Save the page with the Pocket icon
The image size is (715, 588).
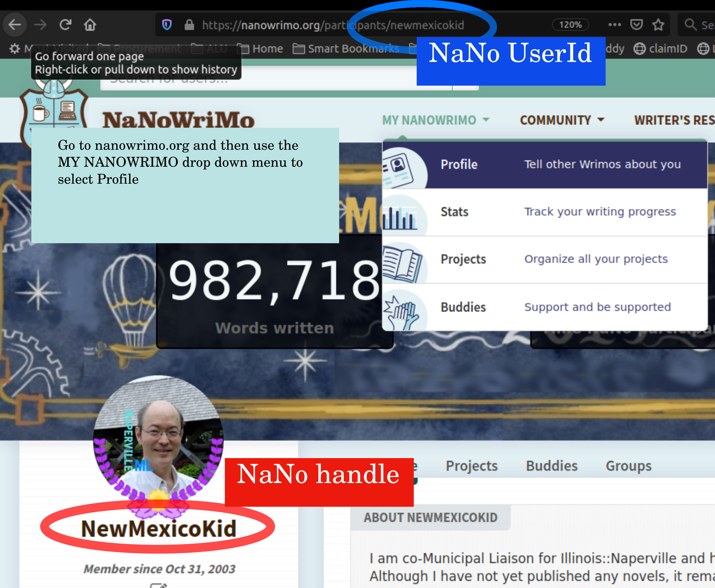(x=636, y=25)
